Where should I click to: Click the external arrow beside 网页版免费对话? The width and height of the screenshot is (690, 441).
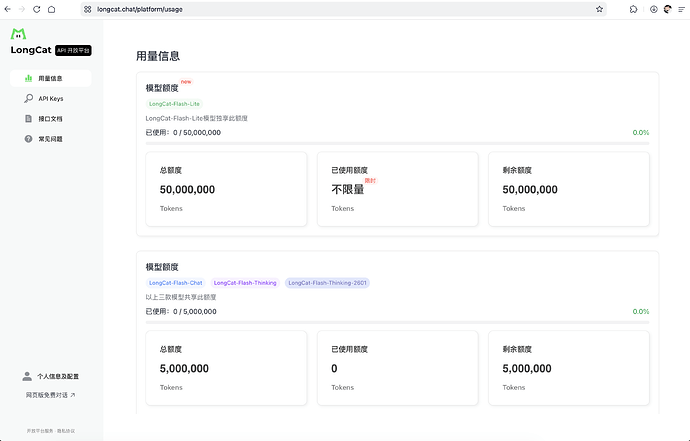point(73,395)
